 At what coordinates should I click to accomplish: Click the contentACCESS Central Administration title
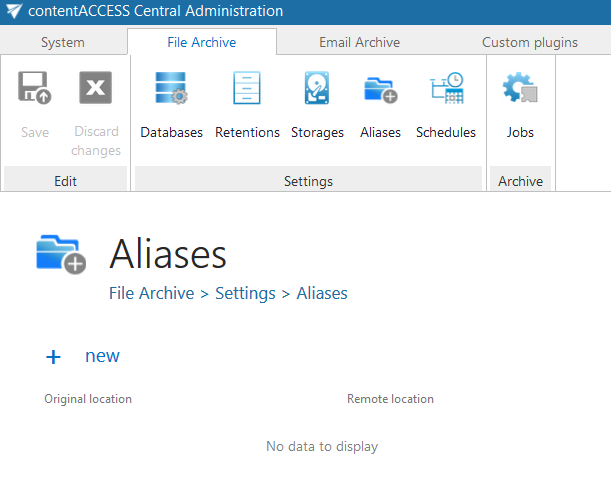click(155, 11)
